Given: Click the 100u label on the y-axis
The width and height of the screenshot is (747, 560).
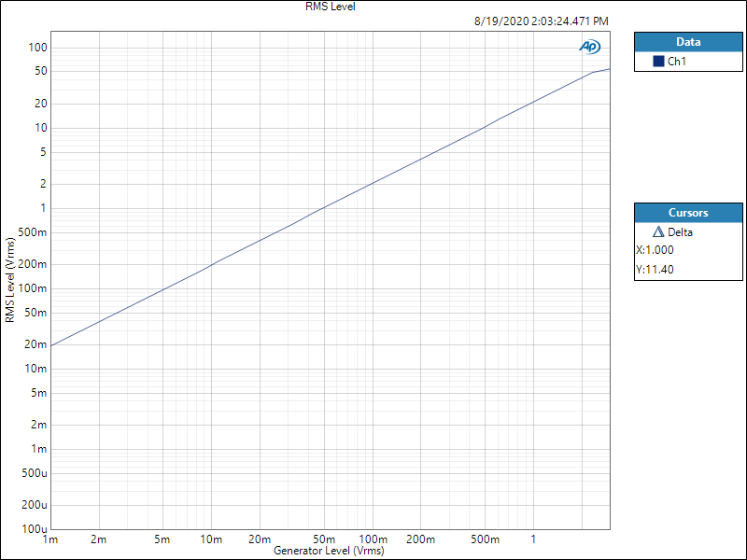Looking at the screenshot, I should tap(35, 529).
